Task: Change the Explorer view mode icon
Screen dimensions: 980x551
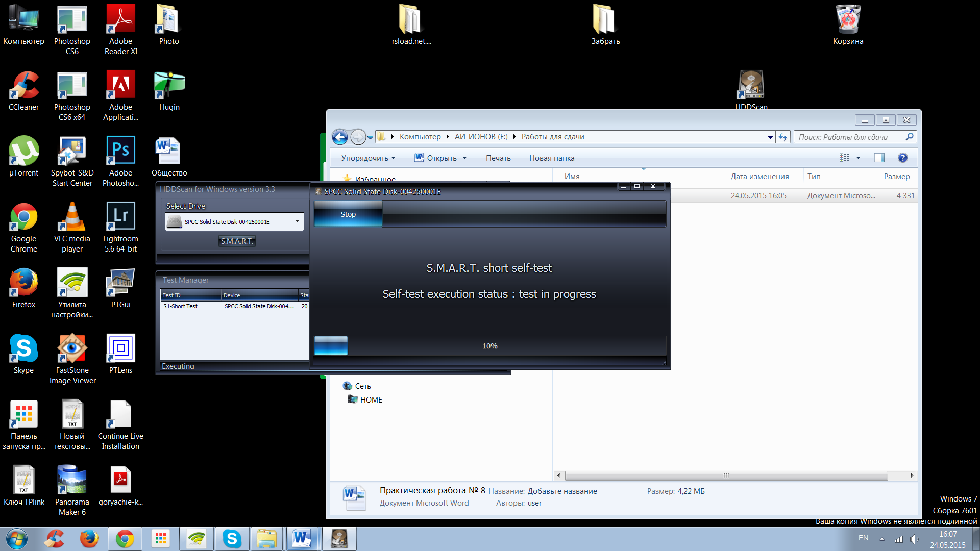Action: click(x=845, y=158)
